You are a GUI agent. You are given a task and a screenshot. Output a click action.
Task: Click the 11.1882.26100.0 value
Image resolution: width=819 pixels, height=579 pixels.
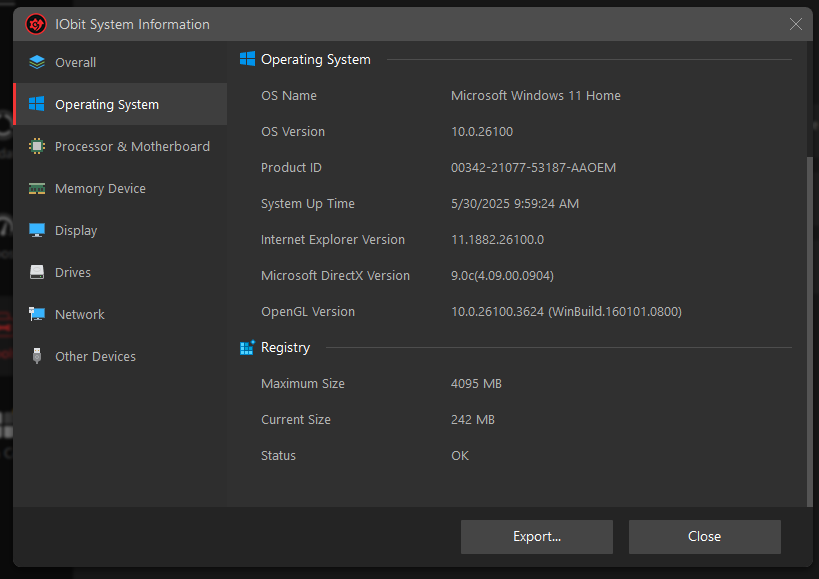(x=497, y=240)
